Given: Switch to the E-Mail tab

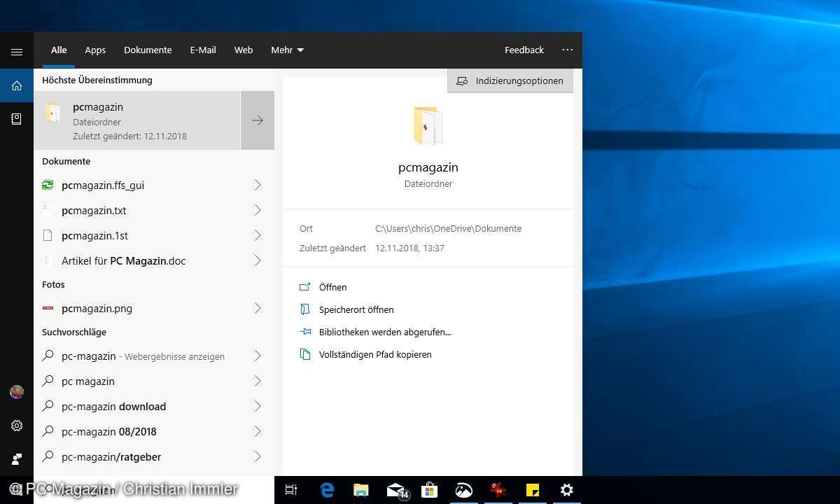Looking at the screenshot, I should 203,50.
